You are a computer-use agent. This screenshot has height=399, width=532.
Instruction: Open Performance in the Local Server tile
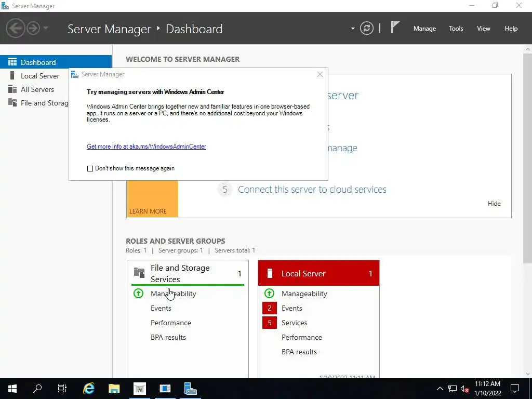tap(302, 337)
